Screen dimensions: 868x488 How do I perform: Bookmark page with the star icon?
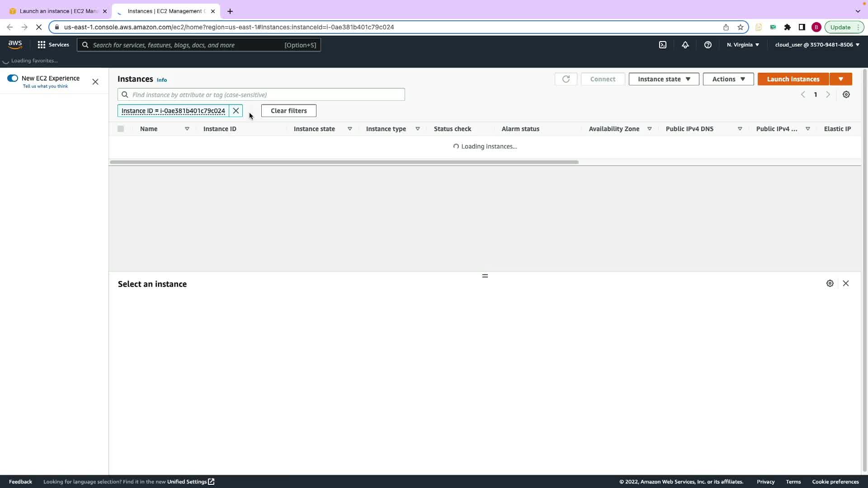coord(741,27)
